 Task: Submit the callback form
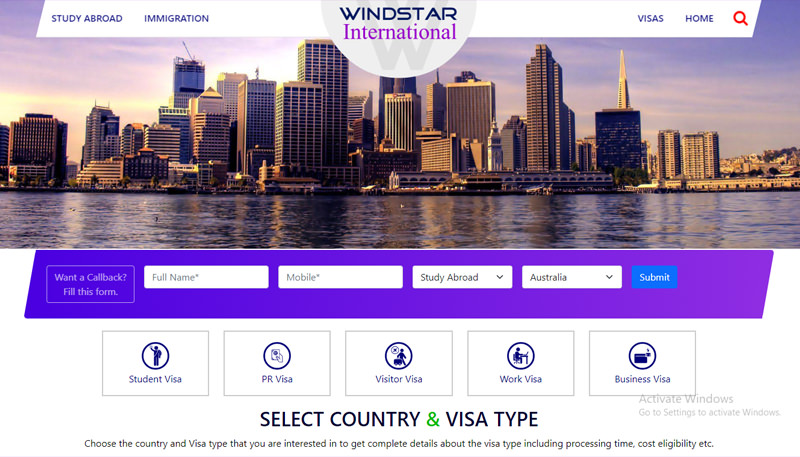click(654, 277)
